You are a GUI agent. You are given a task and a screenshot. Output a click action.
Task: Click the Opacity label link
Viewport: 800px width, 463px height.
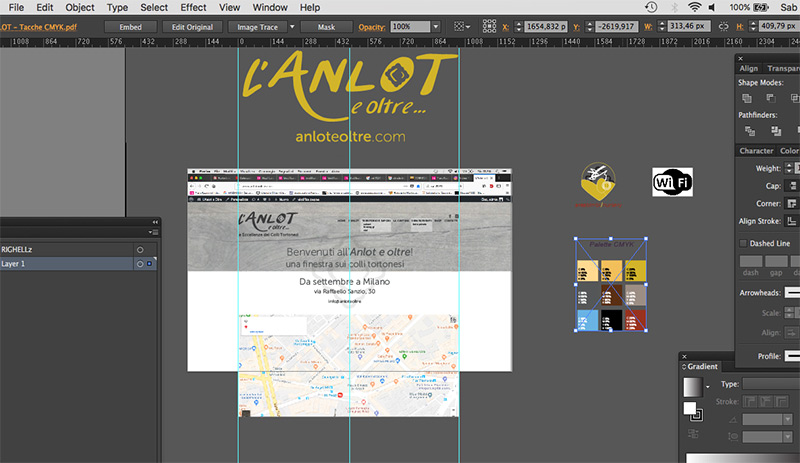tap(371, 27)
